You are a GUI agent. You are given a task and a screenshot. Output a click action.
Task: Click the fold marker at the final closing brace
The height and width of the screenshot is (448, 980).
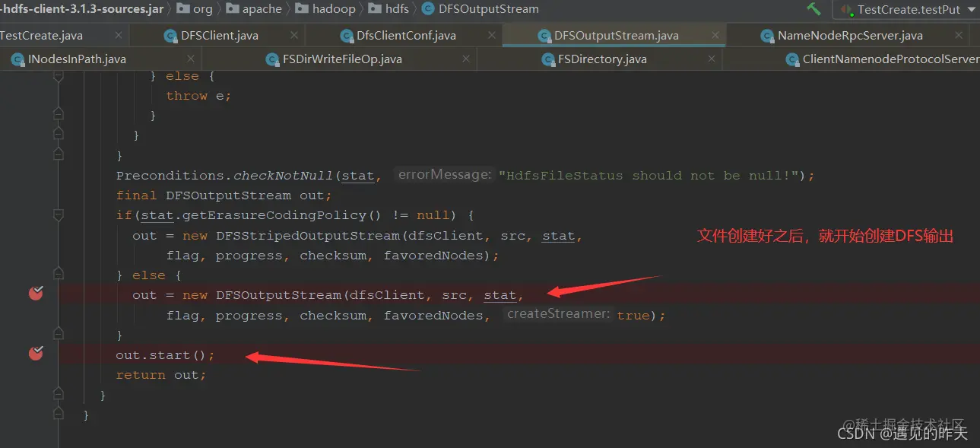[58, 414]
